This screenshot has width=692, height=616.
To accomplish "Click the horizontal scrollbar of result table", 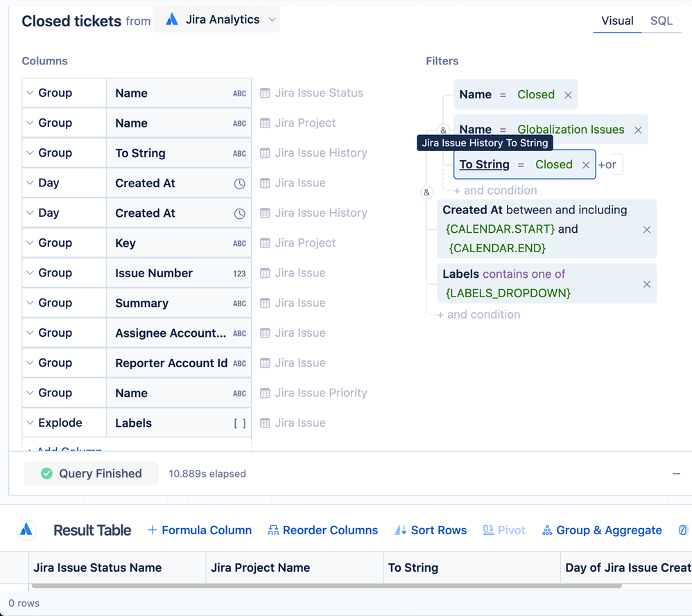I will pyautogui.click(x=327, y=586).
